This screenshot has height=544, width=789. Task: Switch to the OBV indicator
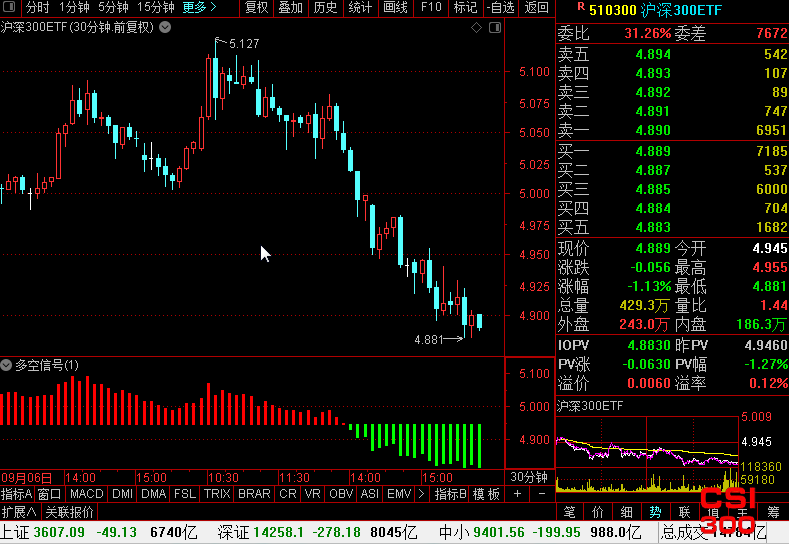point(341,494)
